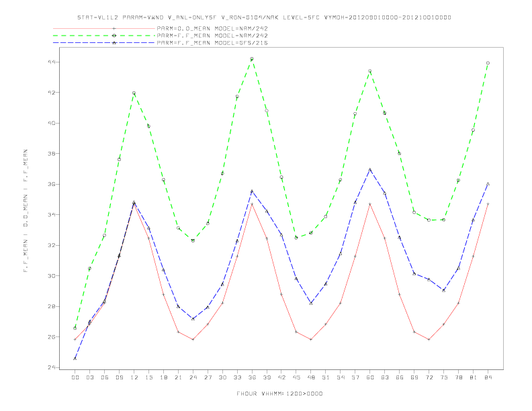Click x-axis tick label 18
The image size is (532, 411).
(x=163, y=377)
